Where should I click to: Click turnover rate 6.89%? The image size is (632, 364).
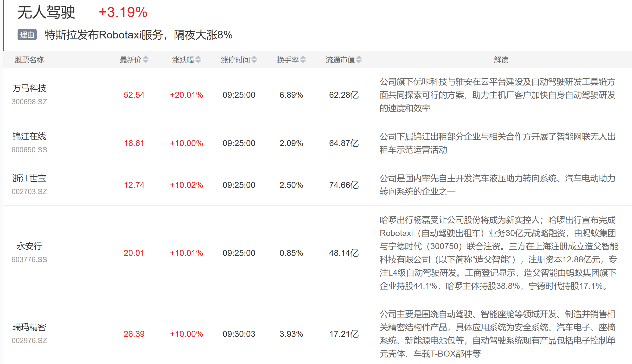tap(291, 95)
